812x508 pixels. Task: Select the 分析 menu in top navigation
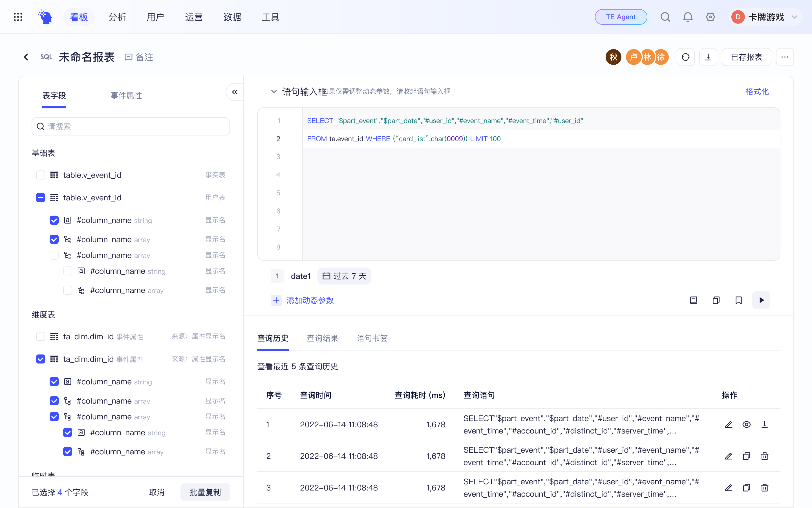[117, 17]
